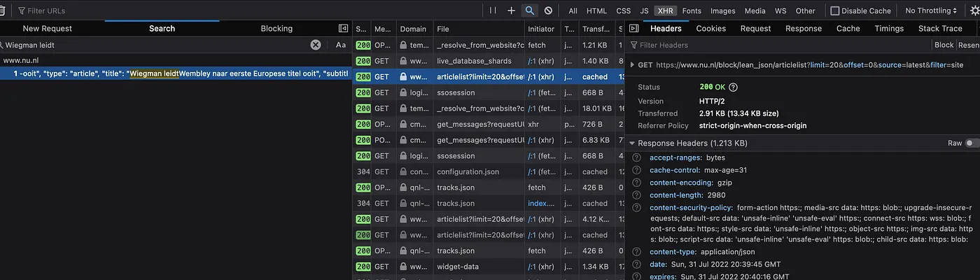
Task: Clear the network log with trash icon
Action: [2, 10]
